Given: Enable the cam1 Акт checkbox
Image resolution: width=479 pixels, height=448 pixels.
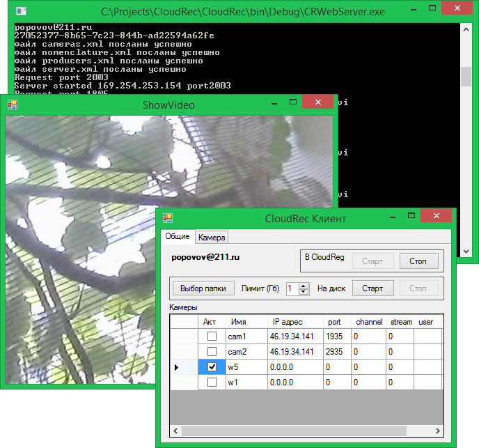Looking at the screenshot, I should pyautogui.click(x=212, y=337).
